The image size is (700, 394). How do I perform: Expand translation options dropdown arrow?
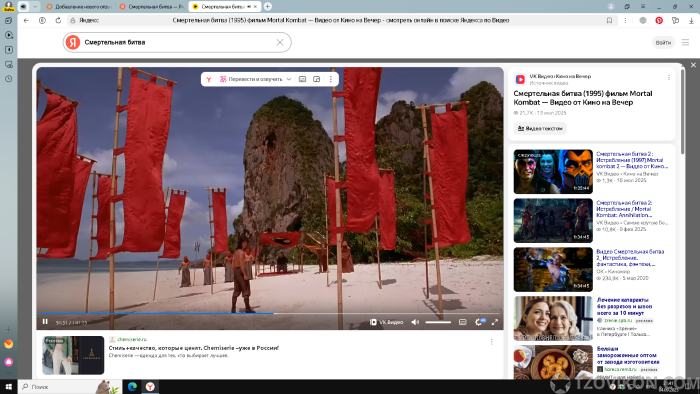(289, 79)
